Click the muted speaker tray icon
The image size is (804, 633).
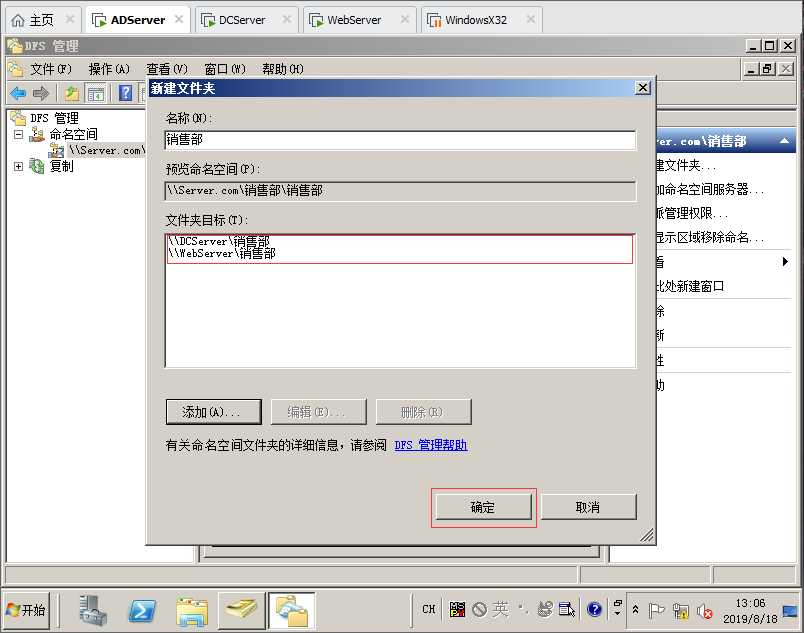(x=705, y=611)
